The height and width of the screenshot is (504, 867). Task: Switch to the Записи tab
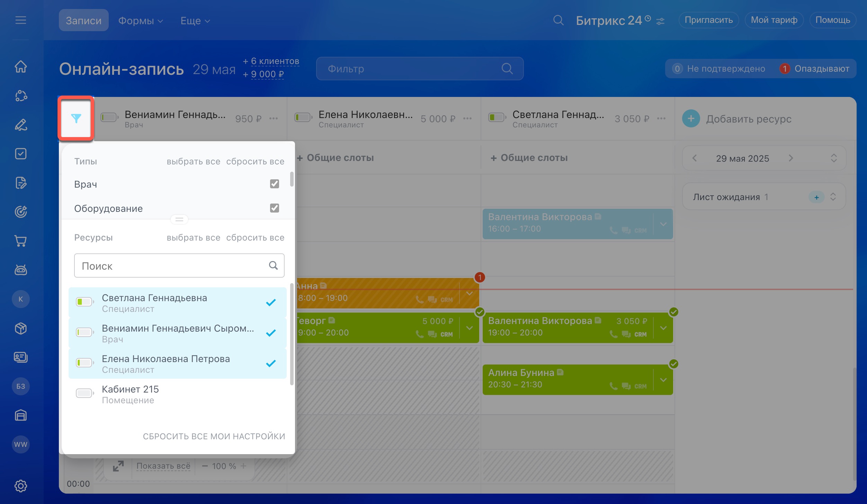83,20
